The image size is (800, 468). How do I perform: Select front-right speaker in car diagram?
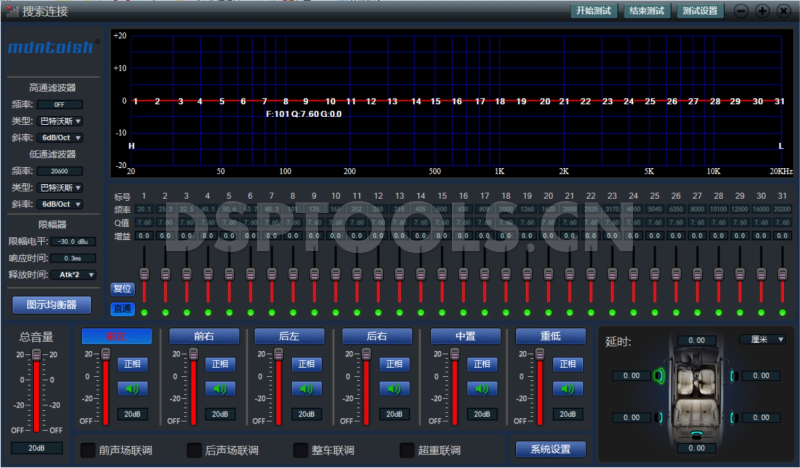pyautogui.click(x=733, y=376)
